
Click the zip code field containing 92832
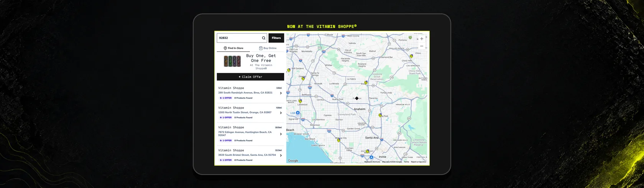pyautogui.click(x=242, y=38)
